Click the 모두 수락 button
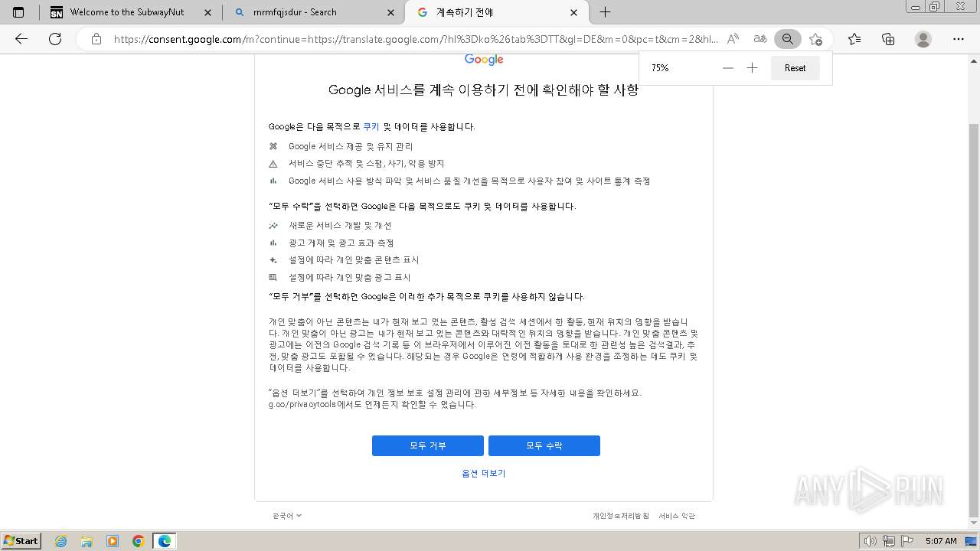 point(544,445)
